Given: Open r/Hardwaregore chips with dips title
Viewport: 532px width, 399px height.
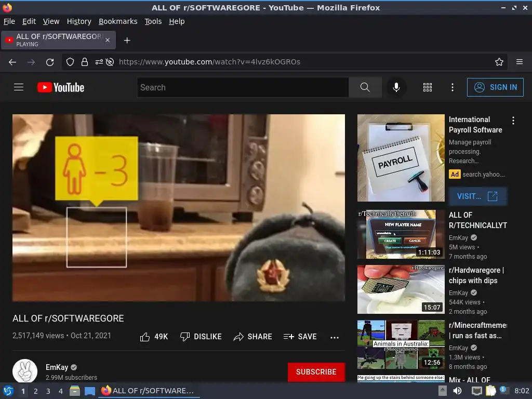Looking at the screenshot, I should click(476, 275).
